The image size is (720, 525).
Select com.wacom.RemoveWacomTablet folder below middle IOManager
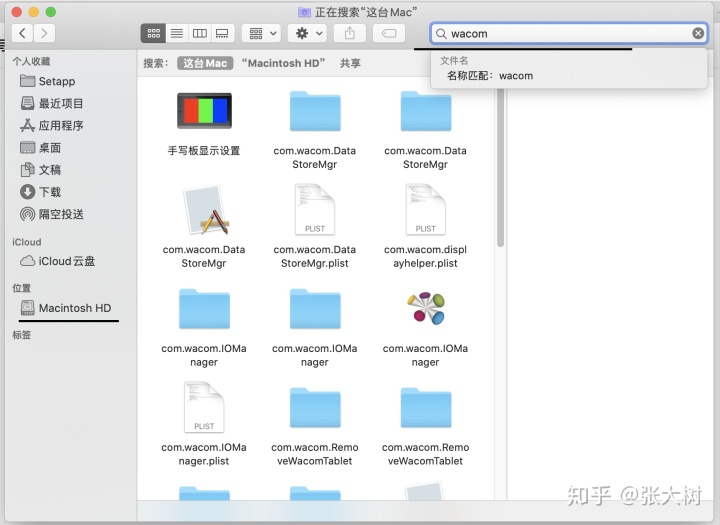pos(315,407)
